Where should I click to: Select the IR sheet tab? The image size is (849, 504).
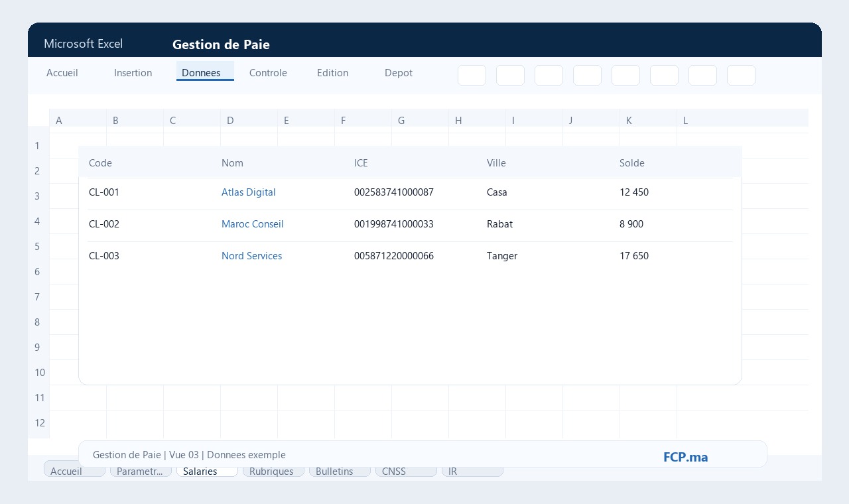[x=472, y=471]
